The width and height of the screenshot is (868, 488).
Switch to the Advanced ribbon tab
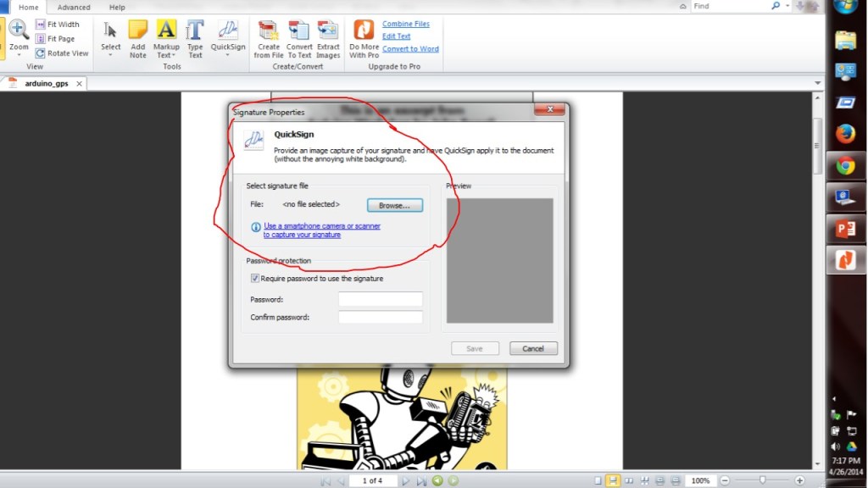(x=73, y=7)
